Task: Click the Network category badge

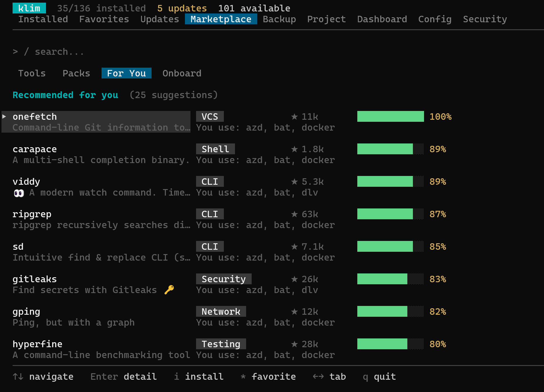Action: (x=221, y=311)
